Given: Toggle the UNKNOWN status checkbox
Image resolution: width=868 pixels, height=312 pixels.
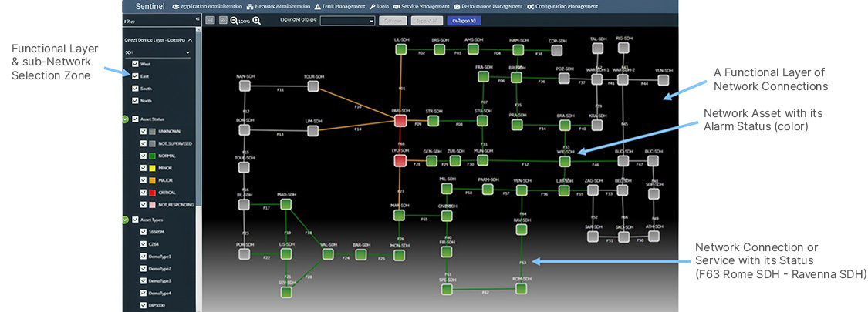Looking at the screenshot, I should coord(144,132).
